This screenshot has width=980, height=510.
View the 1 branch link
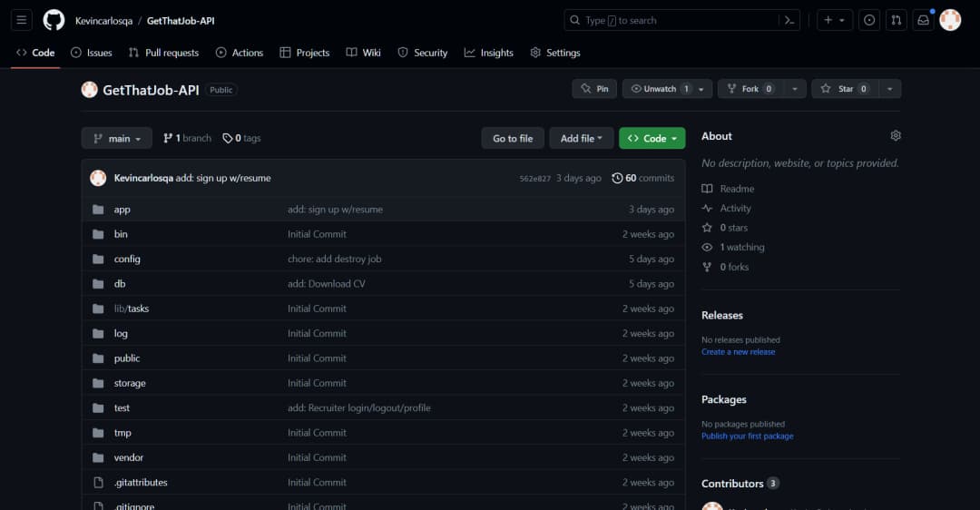[187, 138]
